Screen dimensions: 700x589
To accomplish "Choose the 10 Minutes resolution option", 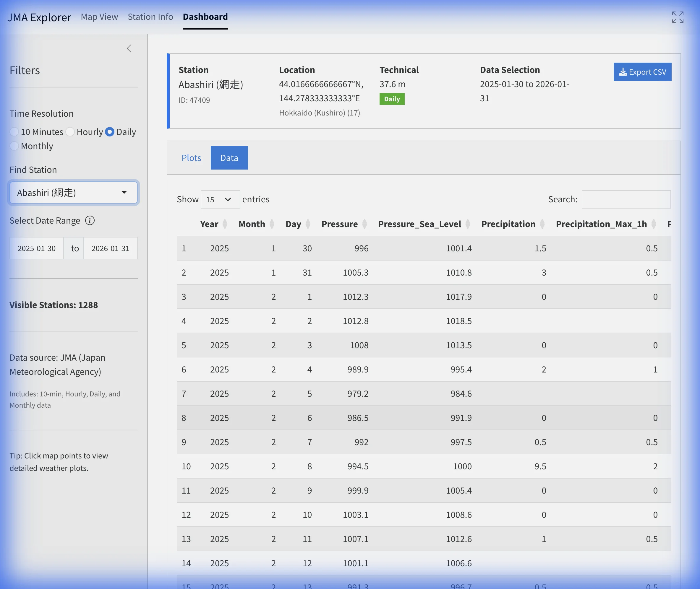I will click(14, 132).
